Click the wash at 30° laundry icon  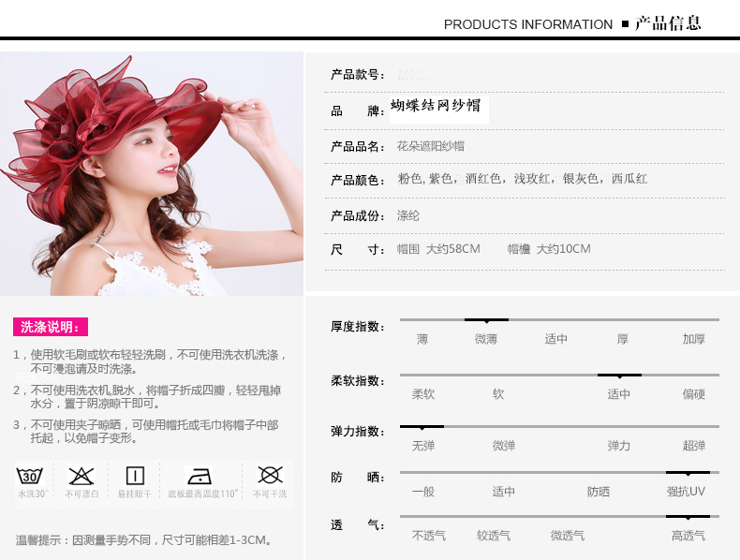click(x=30, y=476)
